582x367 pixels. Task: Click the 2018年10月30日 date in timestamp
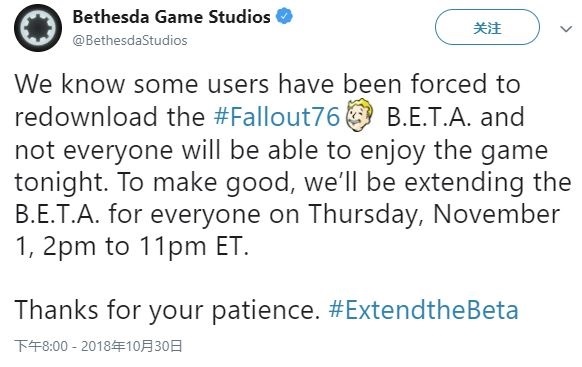(132, 346)
